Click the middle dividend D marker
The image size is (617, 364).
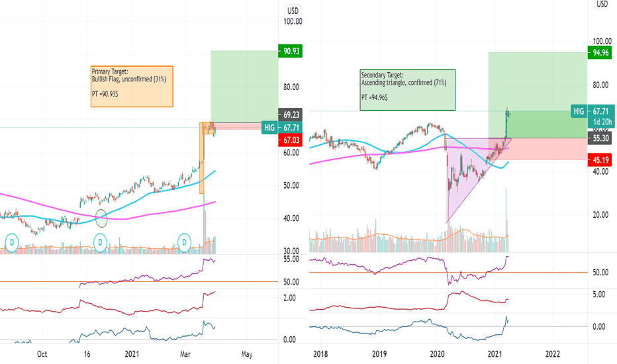point(101,243)
